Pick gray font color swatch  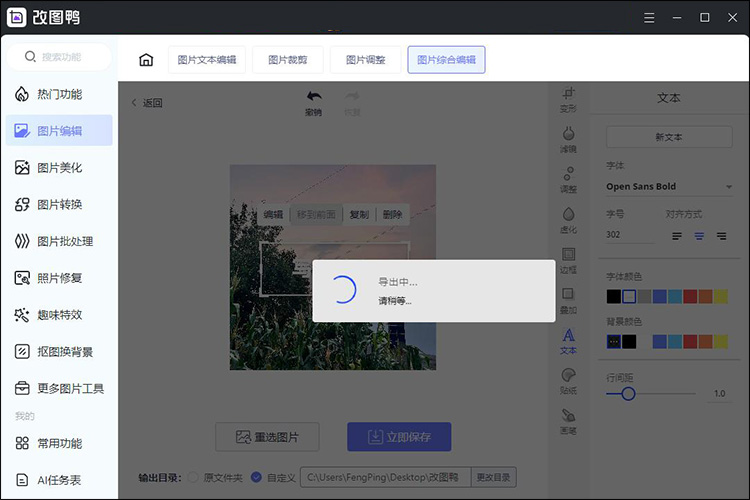[x=644, y=297]
